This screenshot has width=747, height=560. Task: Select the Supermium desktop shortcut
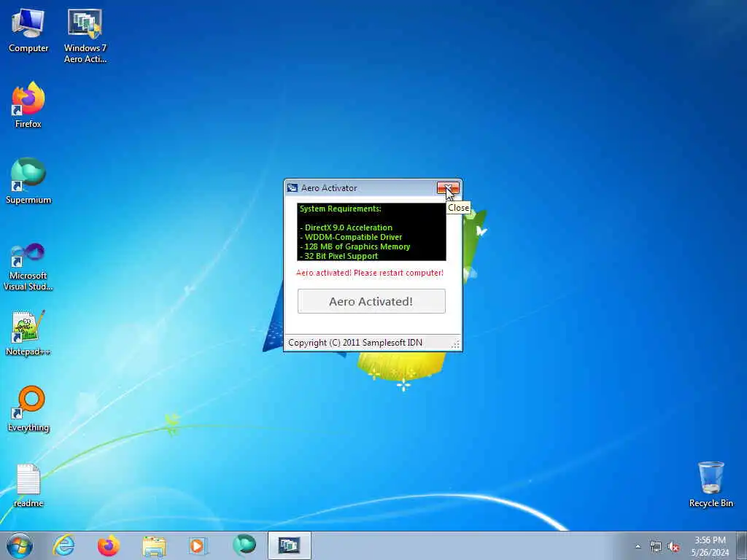(28, 181)
